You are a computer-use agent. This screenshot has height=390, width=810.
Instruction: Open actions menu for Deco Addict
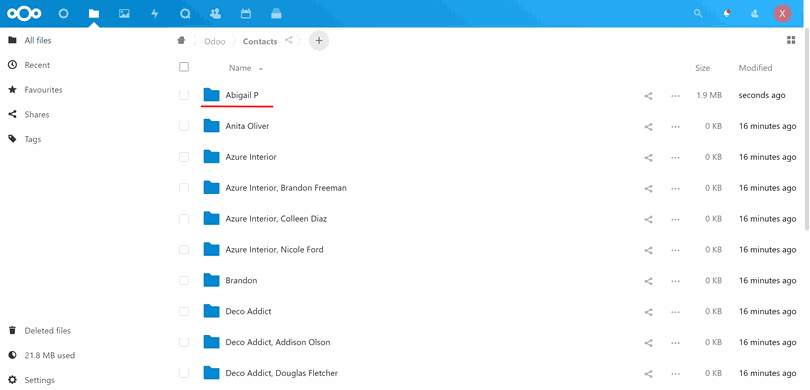(x=675, y=312)
